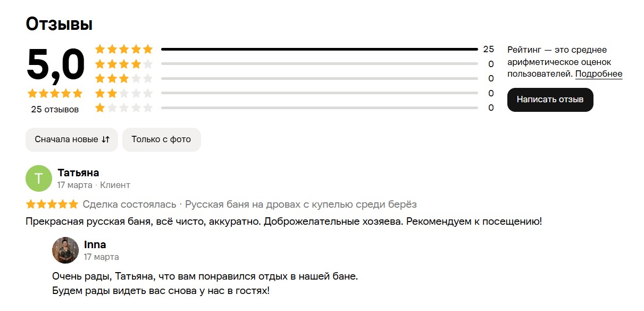Filter by the five-star rating row

click(x=295, y=49)
